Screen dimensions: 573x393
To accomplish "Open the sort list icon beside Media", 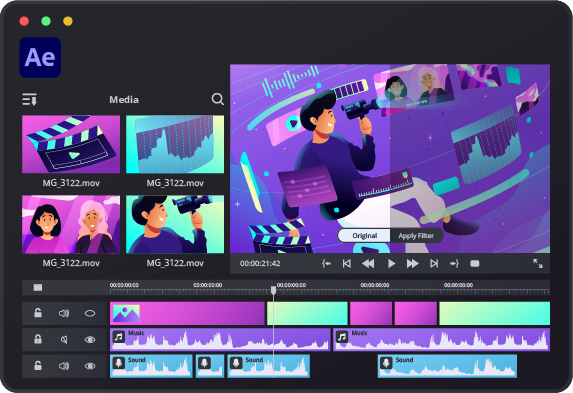I will coord(30,99).
